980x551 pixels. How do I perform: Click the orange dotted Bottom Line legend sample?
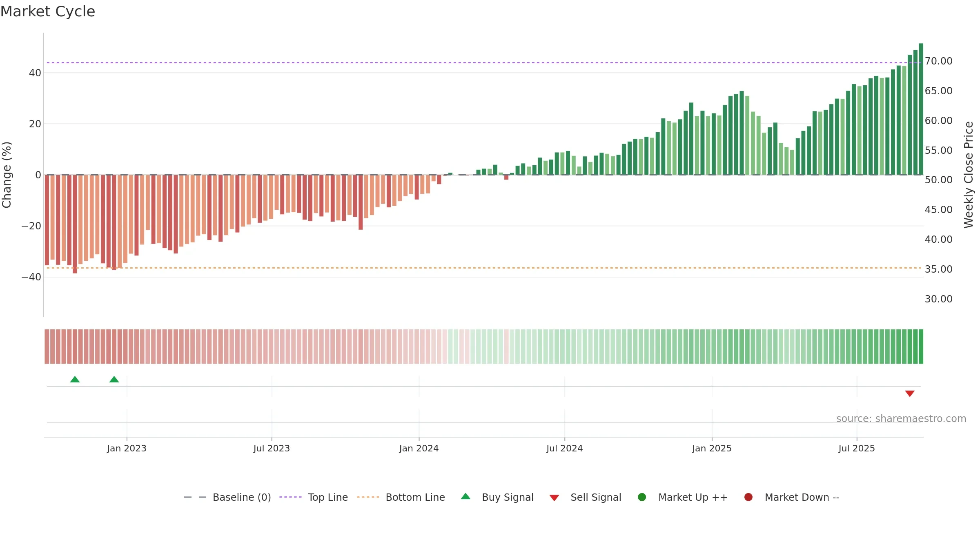point(368,497)
